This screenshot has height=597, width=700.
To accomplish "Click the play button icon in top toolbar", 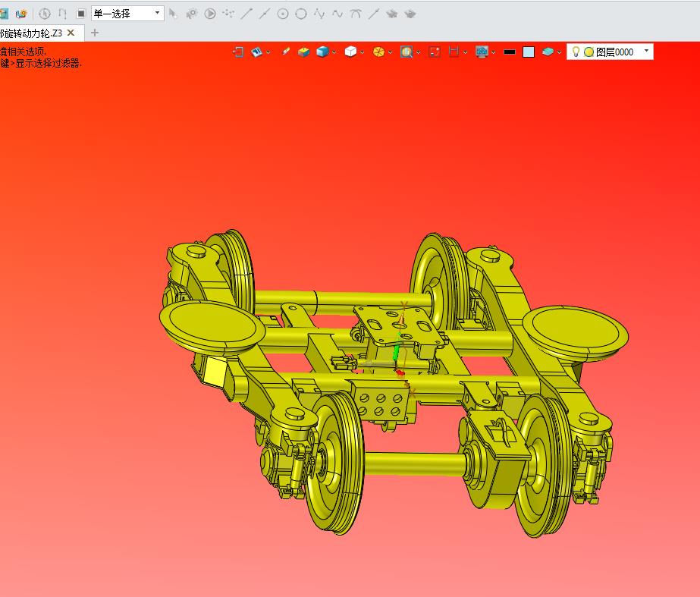I will (x=210, y=14).
